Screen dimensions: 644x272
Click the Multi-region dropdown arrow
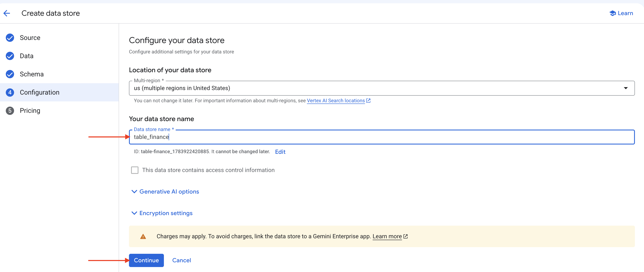625,88
